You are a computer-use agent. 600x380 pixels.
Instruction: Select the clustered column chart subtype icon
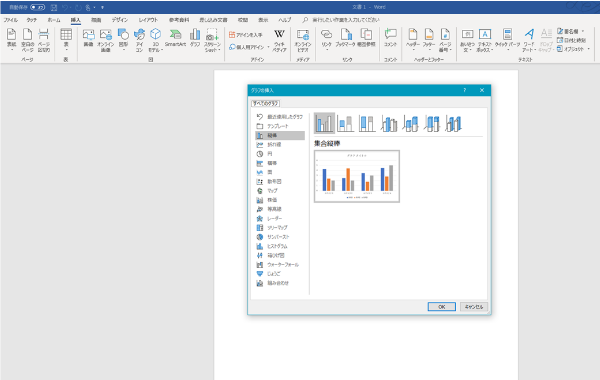tap(324, 123)
